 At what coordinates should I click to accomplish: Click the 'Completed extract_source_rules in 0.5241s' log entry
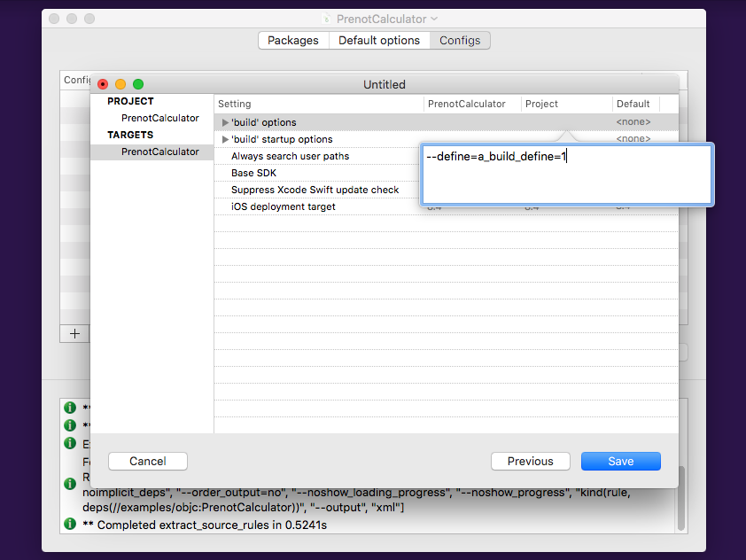pos(205,525)
